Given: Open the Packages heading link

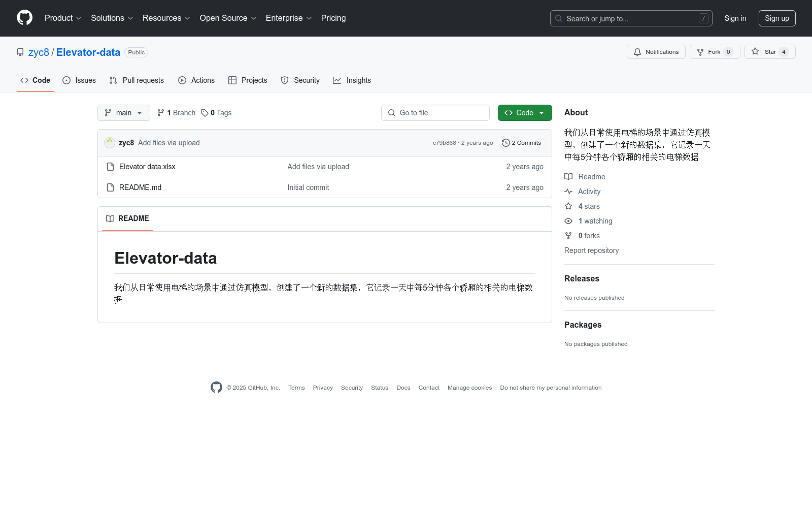Looking at the screenshot, I should 583,325.
